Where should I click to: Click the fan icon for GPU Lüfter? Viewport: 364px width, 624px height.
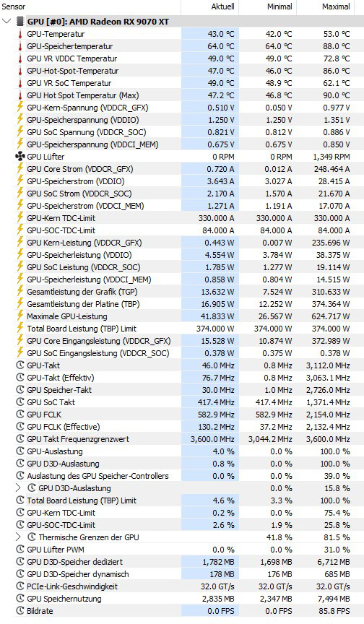tap(20, 157)
